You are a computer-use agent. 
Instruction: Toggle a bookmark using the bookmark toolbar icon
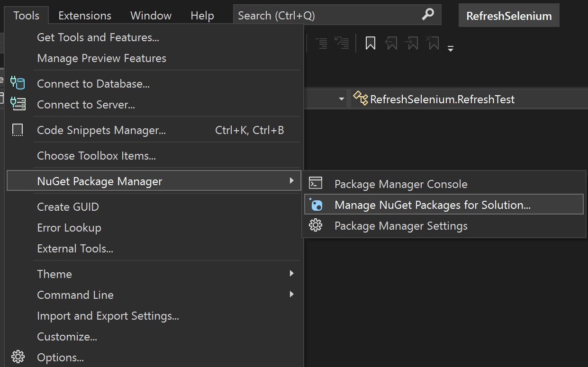tap(370, 43)
